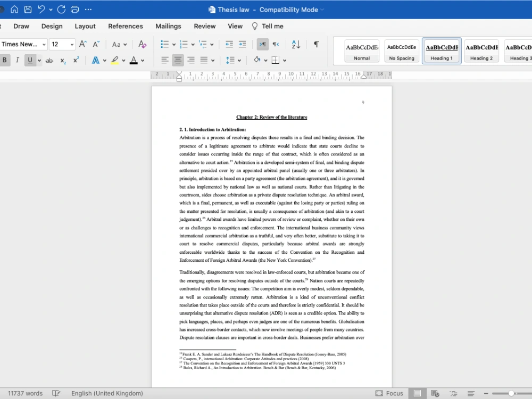Open the Mailings tab

(x=168, y=26)
